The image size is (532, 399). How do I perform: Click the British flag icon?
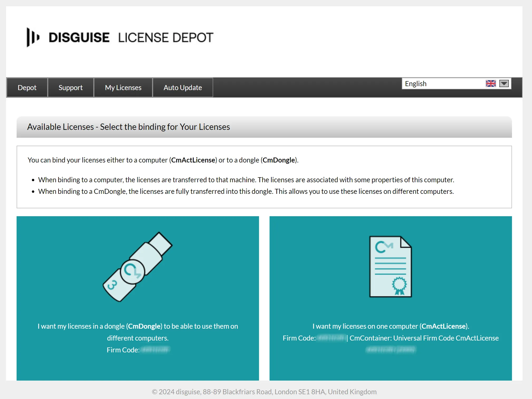click(x=491, y=83)
